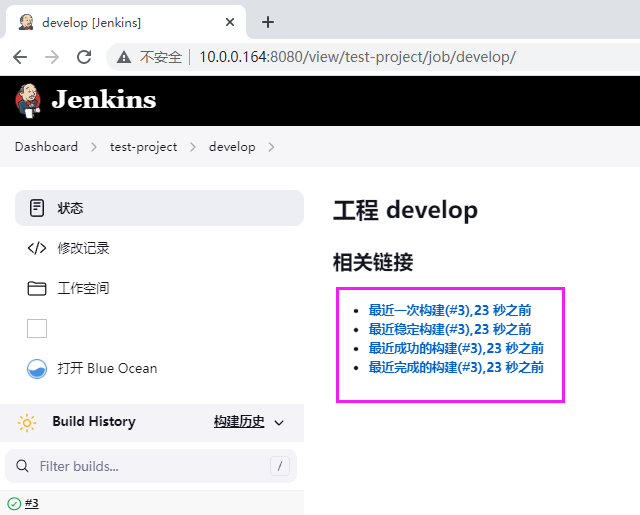Click the sun weather icon in Build History

(27, 422)
